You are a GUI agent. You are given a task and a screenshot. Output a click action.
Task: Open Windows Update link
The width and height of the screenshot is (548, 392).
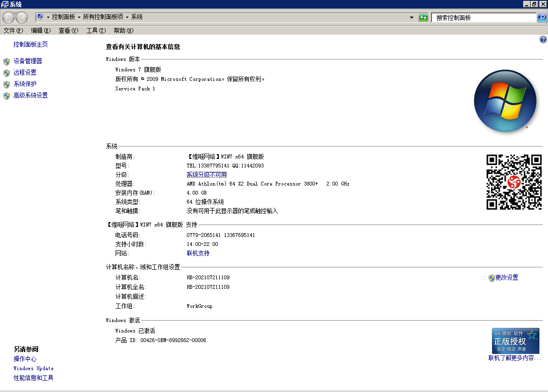coord(34,368)
